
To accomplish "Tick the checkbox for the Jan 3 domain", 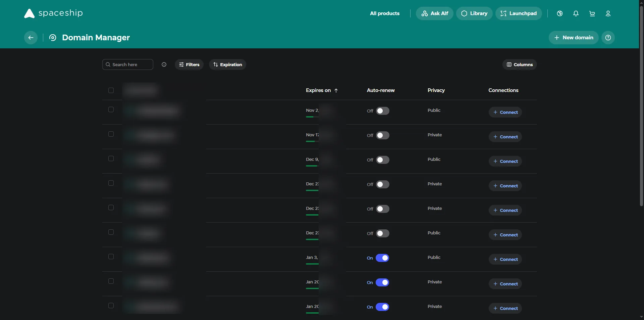I will [111, 257].
